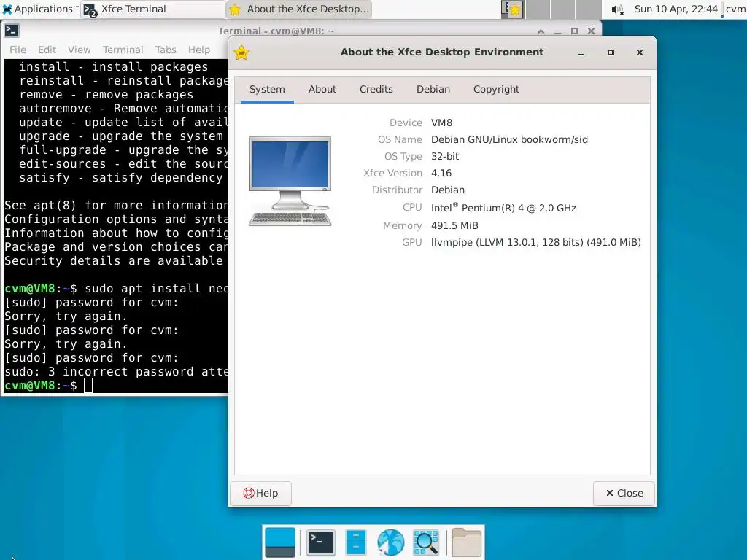Viewport: 747px width, 560px height.
Task: Click the star icon in the About dialog titlebar
Action: tap(241, 52)
